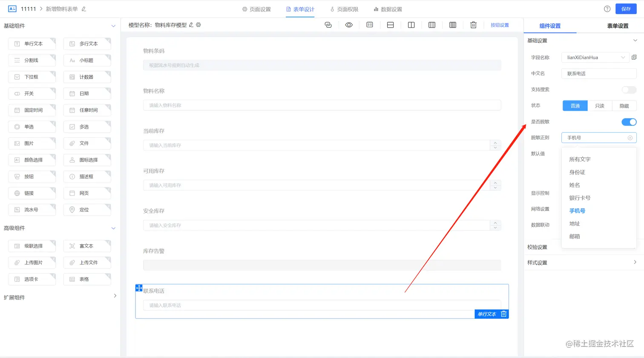Select the two-column layout icon

(411, 25)
